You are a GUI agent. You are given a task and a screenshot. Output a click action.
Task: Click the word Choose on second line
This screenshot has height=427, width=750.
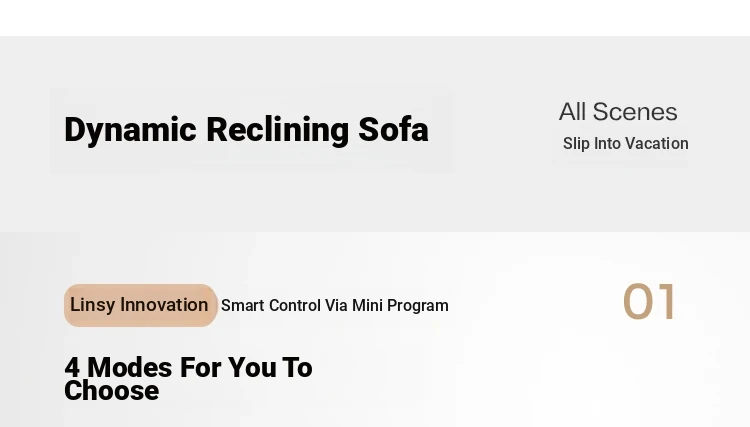pos(111,391)
